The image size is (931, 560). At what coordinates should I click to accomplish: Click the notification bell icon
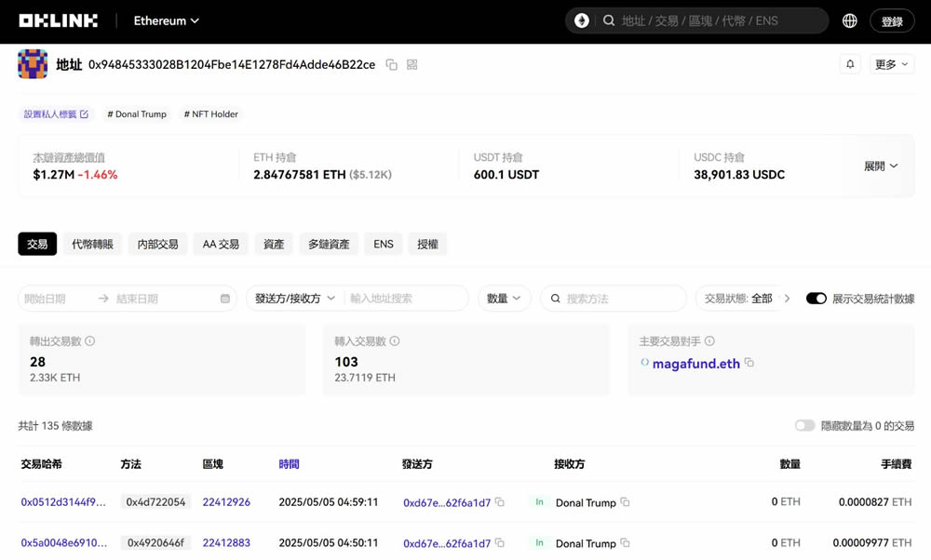click(850, 63)
